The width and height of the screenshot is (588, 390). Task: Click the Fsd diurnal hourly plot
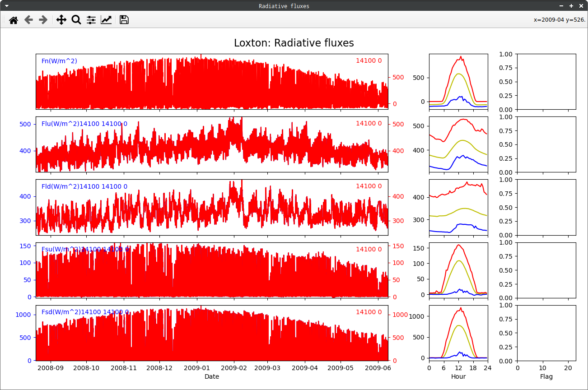point(458,333)
